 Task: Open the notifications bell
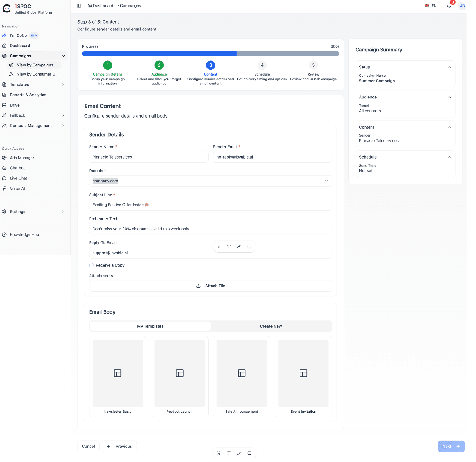click(449, 6)
